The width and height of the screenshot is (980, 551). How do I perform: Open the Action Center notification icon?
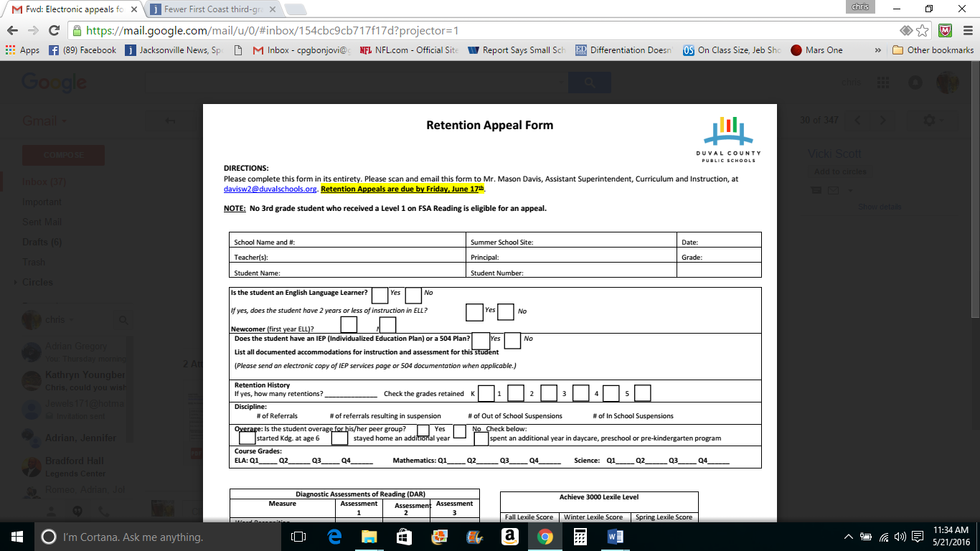pyautogui.click(x=918, y=537)
